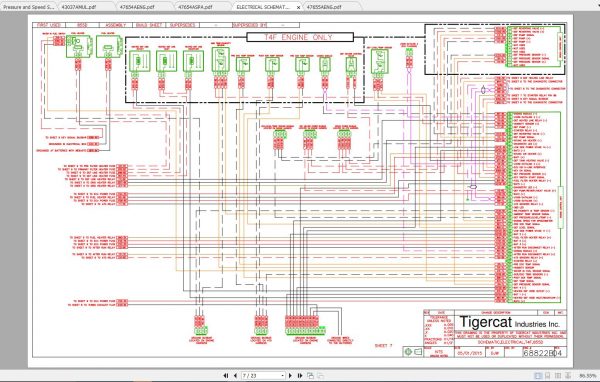Close the ELECTRICAL SCHEMAT... tab
This screenshot has height=382, width=600.
point(298,7)
